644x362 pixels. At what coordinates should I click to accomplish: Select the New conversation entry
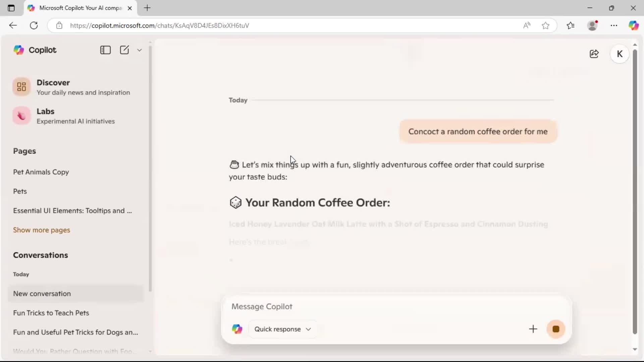point(76,294)
